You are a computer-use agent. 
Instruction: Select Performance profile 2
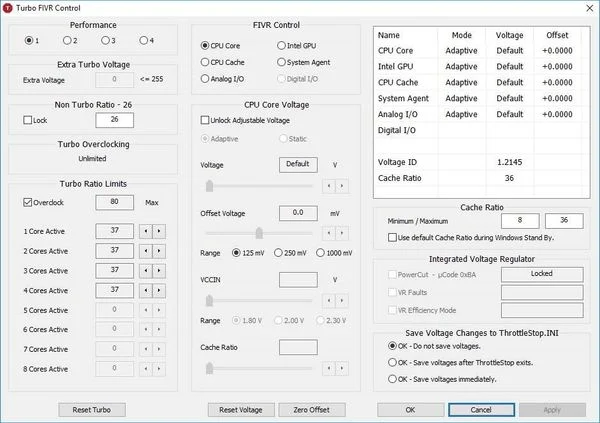point(66,41)
